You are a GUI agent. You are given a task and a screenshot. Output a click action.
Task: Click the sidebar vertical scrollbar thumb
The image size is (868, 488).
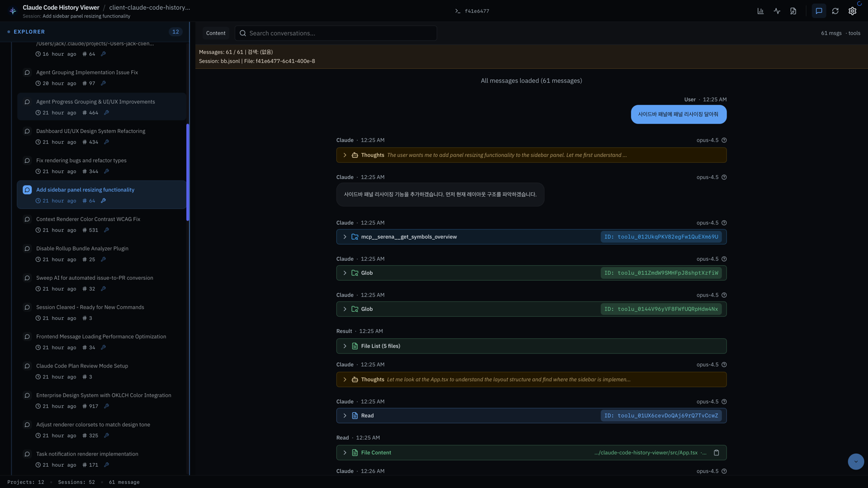pyautogui.click(x=188, y=172)
